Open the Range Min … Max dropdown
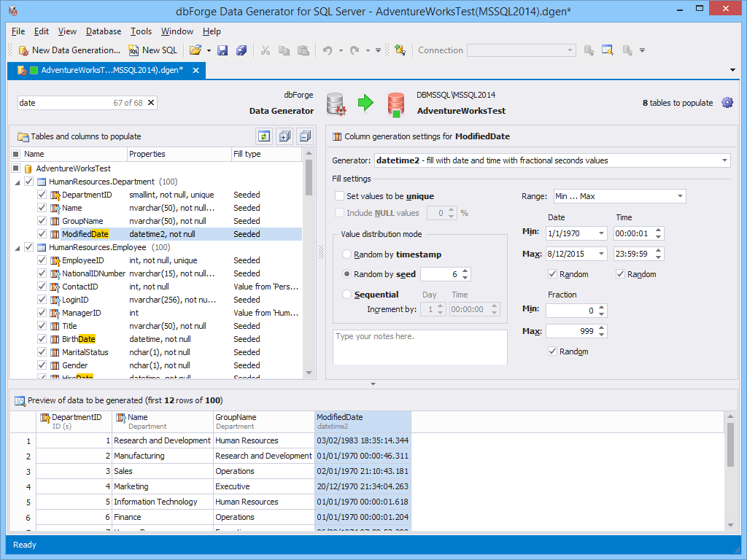The width and height of the screenshot is (747, 560). (680, 196)
